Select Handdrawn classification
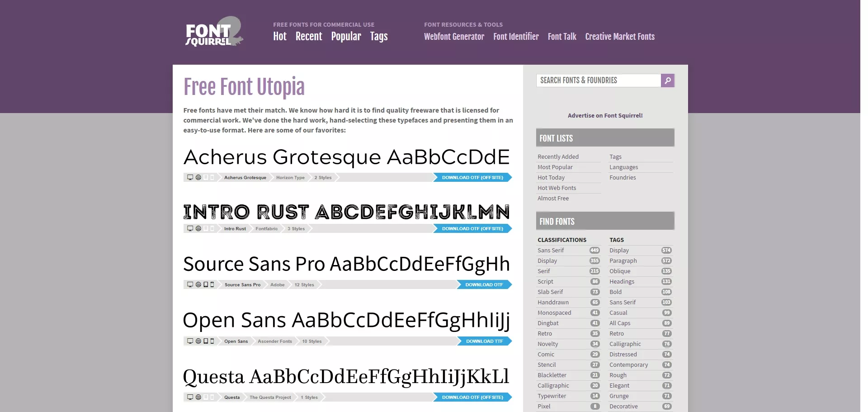This screenshot has height=412, width=868. pyautogui.click(x=553, y=302)
